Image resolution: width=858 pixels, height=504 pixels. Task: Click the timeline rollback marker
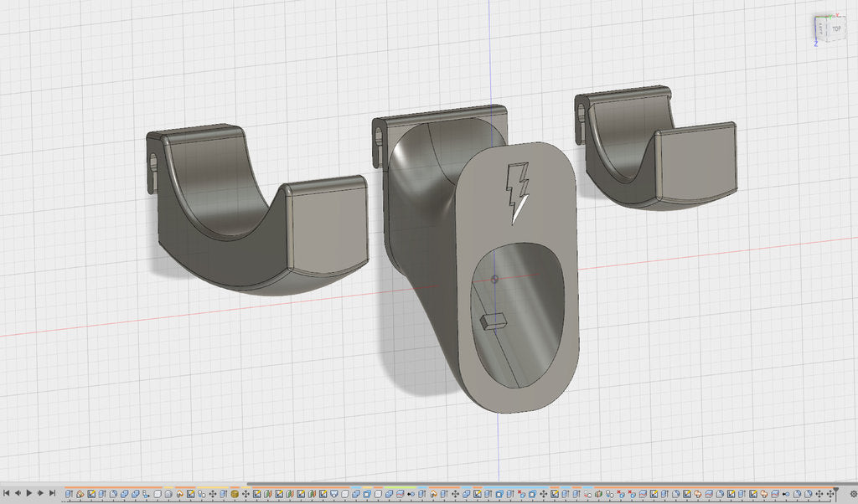tap(835, 492)
